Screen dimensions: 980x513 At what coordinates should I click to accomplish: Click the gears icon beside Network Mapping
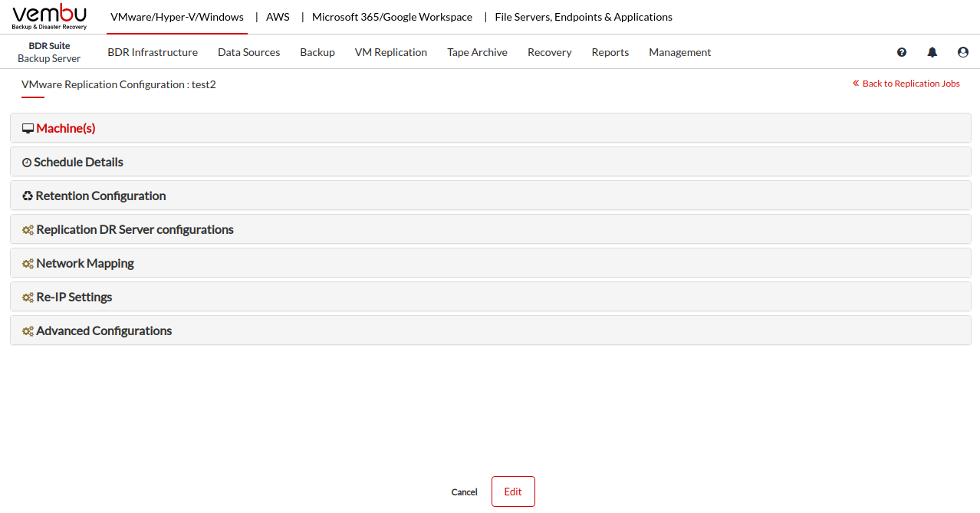coord(28,264)
